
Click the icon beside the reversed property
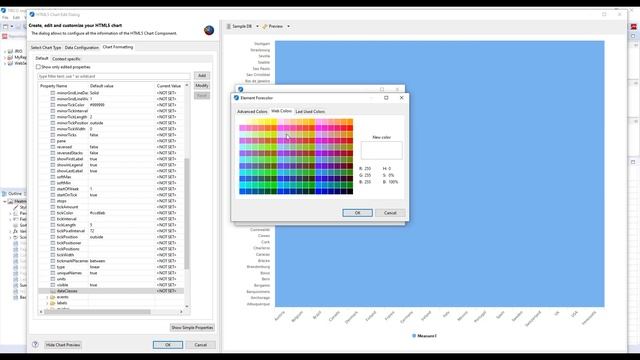pos(53,147)
